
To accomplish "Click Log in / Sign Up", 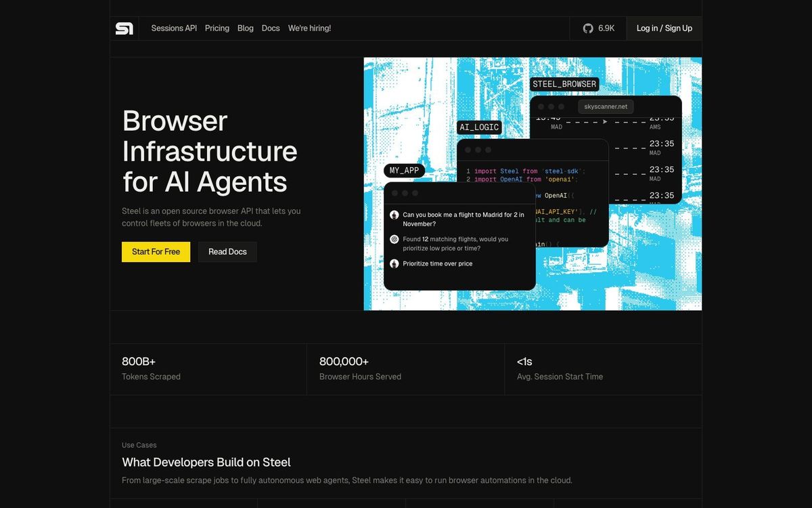I will click(x=664, y=28).
